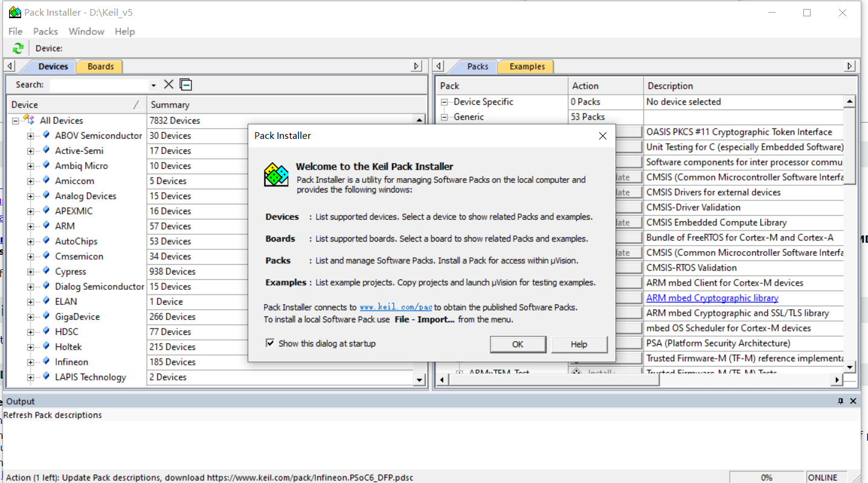The image size is (868, 483).
Task: Click the right tab-scroll arrow of Packs pane
Action: coord(850,66)
